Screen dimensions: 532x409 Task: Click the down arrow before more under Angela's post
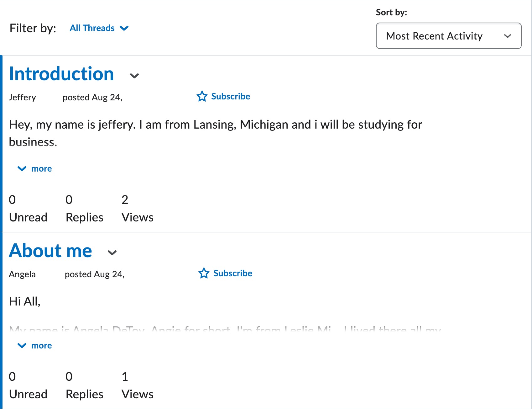tap(22, 346)
